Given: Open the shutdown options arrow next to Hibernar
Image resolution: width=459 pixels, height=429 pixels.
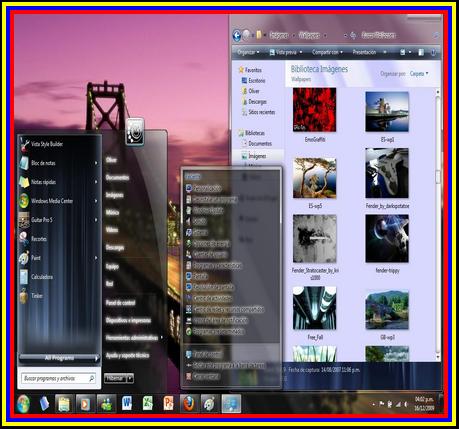Looking at the screenshot, I should pos(130,378).
